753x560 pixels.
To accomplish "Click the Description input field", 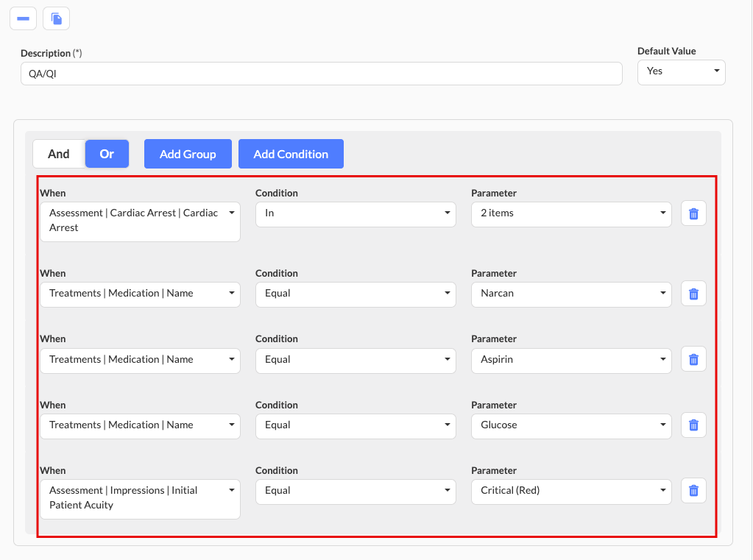I will click(321, 74).
